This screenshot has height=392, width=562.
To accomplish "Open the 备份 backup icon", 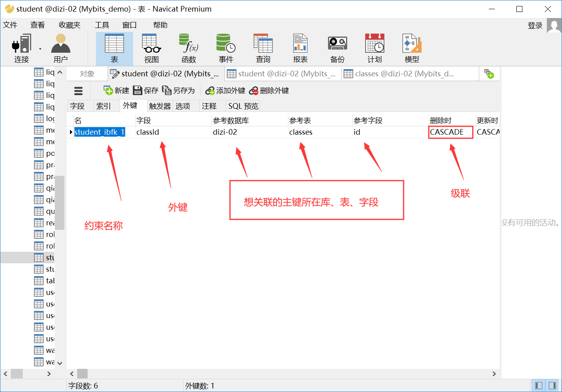I will 338,48.
